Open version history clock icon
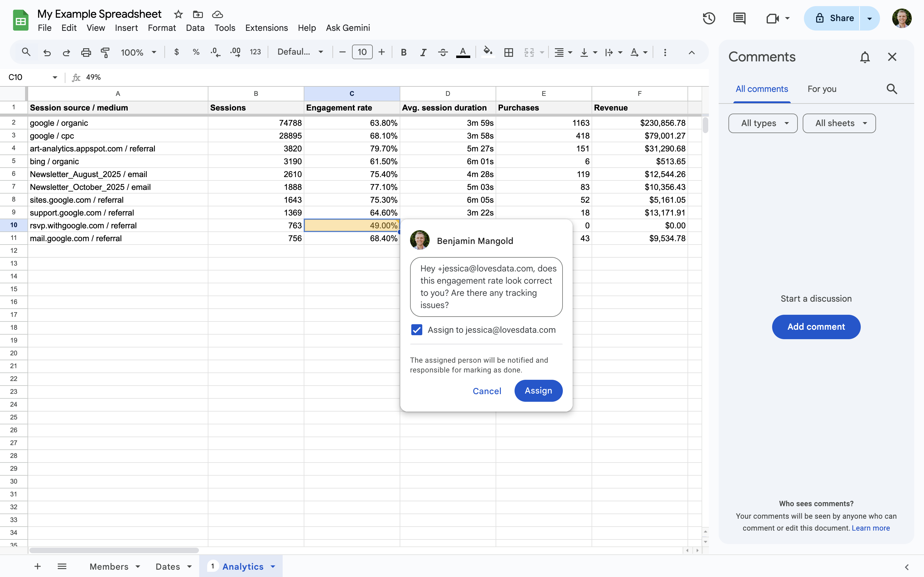 [709, 18]
